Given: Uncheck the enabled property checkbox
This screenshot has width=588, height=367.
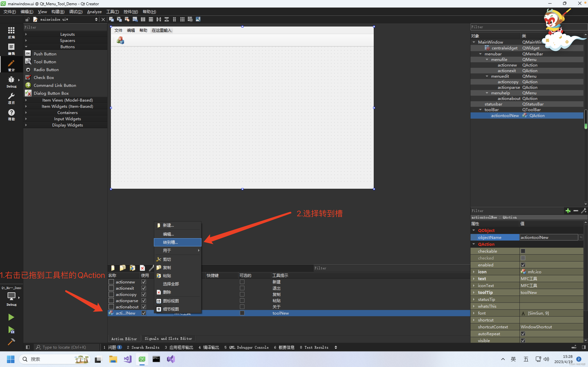Looking at the screenshot, I should (523, 265).
